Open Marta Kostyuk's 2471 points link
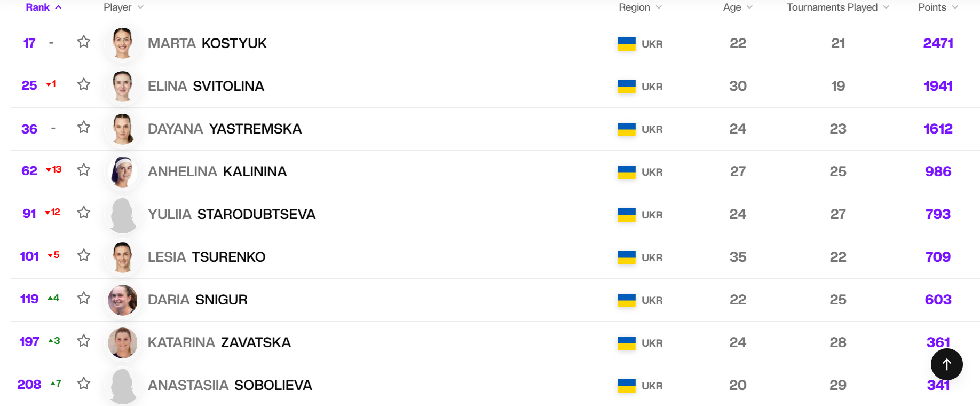Image resolution: width=980 pixels, height=406 pixels. pyautogui.click(x=938, y=43)
